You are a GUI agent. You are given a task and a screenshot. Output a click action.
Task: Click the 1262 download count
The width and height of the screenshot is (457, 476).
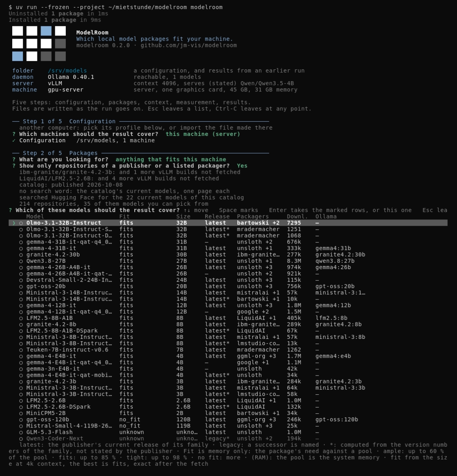tap(294, 350)
